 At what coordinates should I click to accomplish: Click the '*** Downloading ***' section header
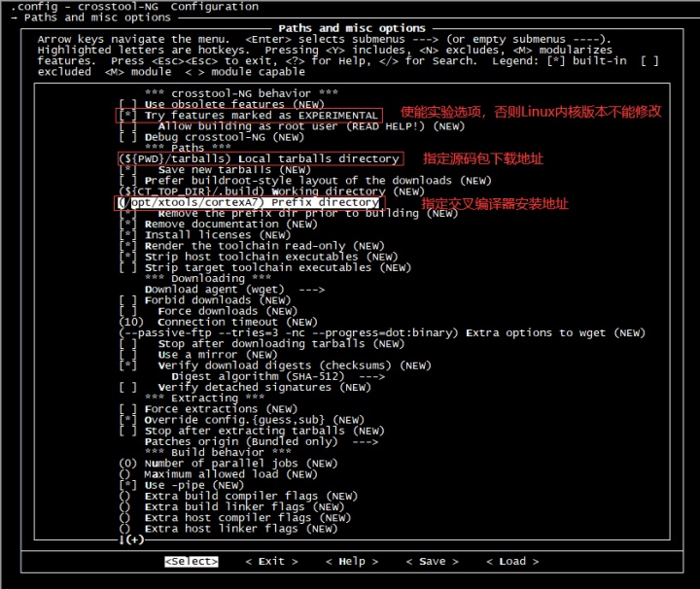(x=208, y=279)
